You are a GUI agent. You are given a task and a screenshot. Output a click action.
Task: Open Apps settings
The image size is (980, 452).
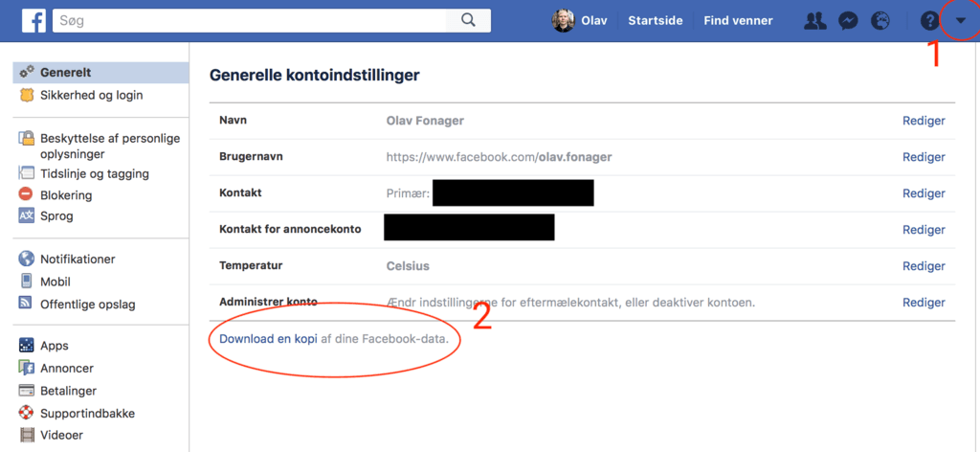(55, 346)
